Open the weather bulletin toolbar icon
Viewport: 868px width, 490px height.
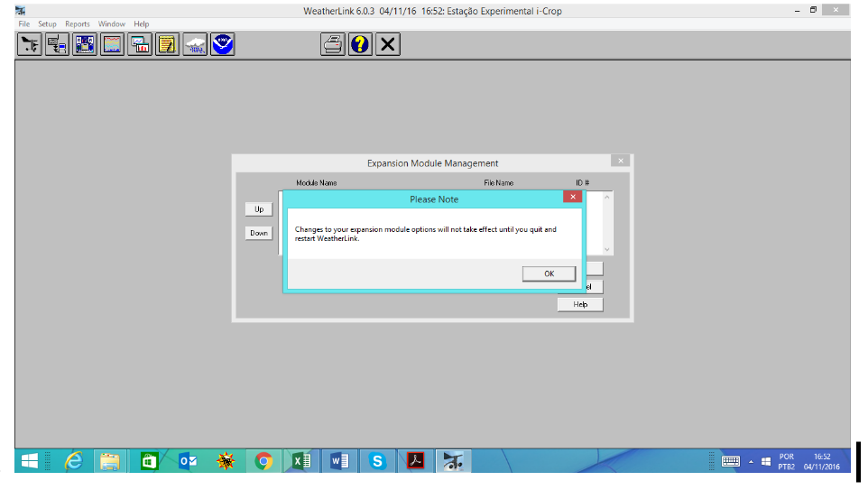click(x=85, y=44)
